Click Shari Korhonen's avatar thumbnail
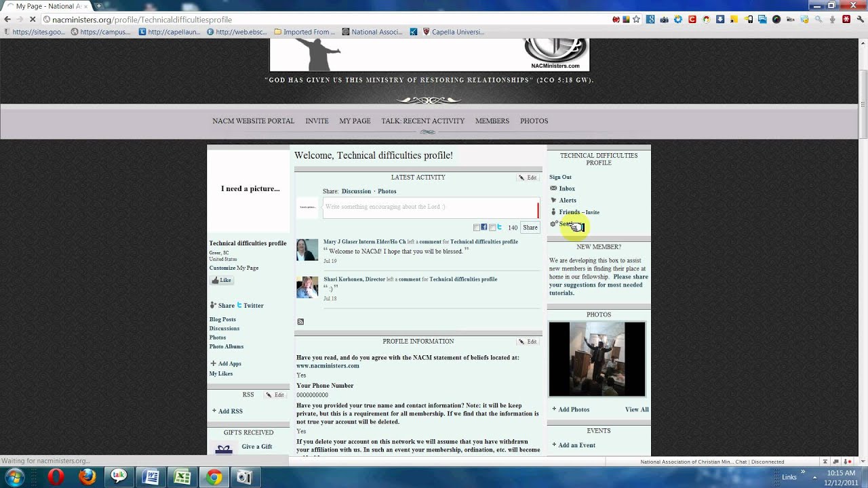868x488 pixels. 307,287
